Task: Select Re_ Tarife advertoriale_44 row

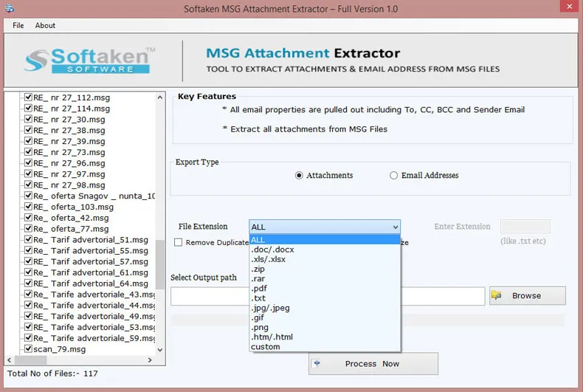Action: (94, 305)
